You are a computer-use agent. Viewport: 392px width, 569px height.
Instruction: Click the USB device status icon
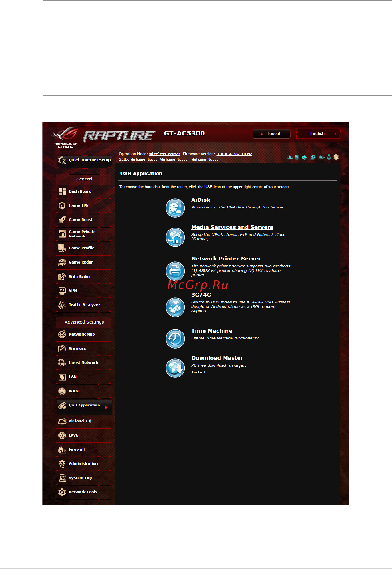click(x=329, y=157)
